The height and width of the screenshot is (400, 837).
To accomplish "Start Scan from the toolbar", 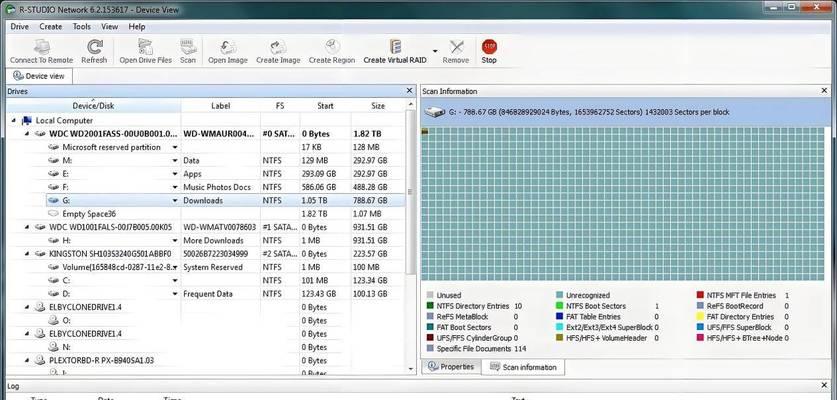I will pyautogui.click(x=188, y=47).
